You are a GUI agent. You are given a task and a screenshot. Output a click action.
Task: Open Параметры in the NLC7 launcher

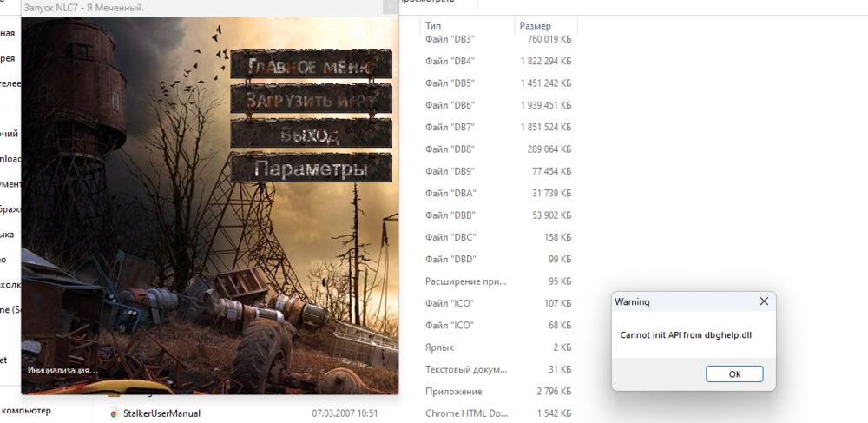(311, 168)
